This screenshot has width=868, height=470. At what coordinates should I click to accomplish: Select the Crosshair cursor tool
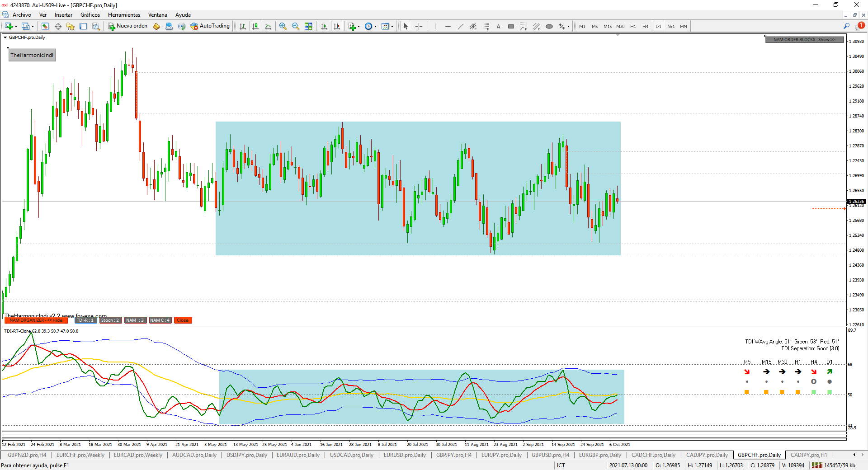[419, 26]
